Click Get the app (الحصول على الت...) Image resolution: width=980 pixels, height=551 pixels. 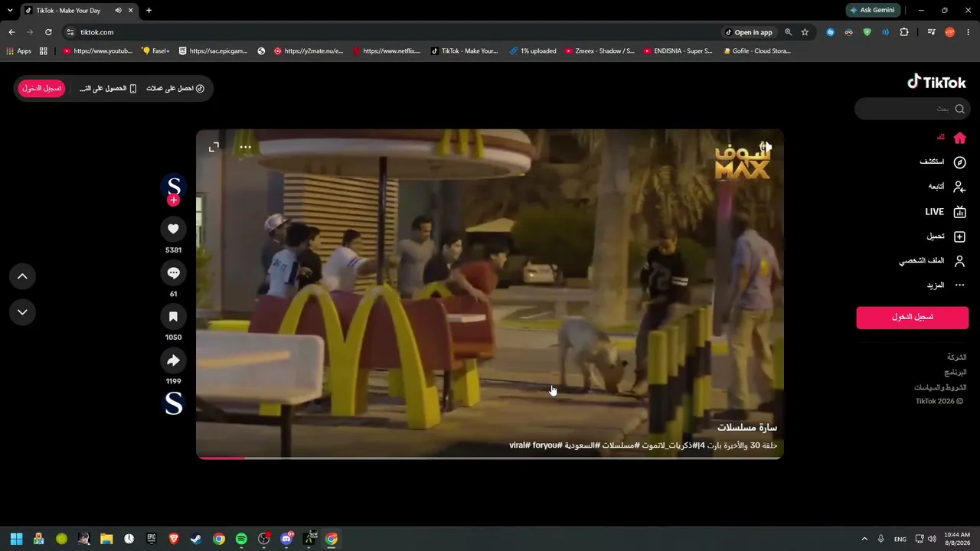pos(108,89)
